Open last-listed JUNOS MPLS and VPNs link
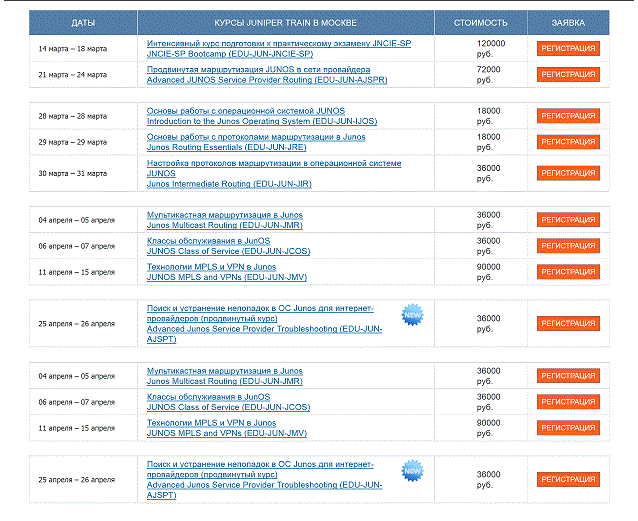The image size is (638, 521). (227, 433)
